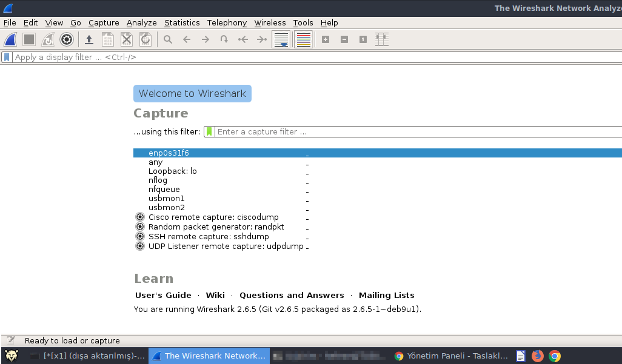The image size is (622, 364).
Task: Switch to Yönetim Paneli Chrome taskbar window
Action: (x=451, y=356)
